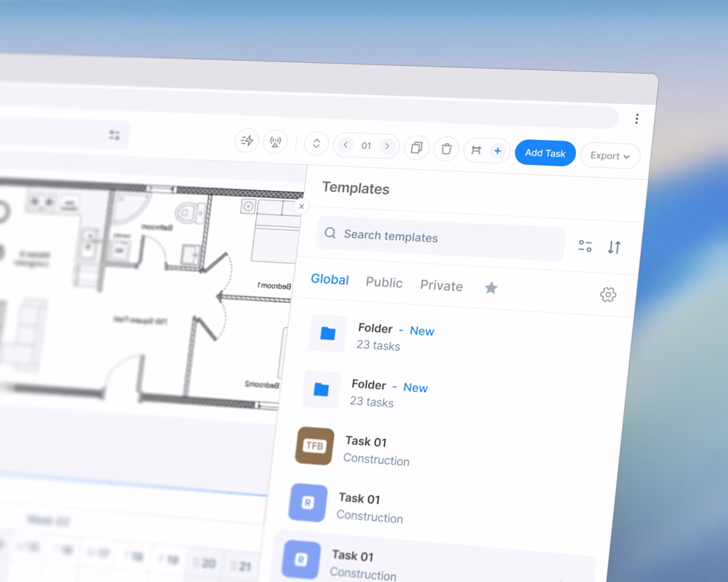Click the second 'New' link label

click(x=416, y=388)
